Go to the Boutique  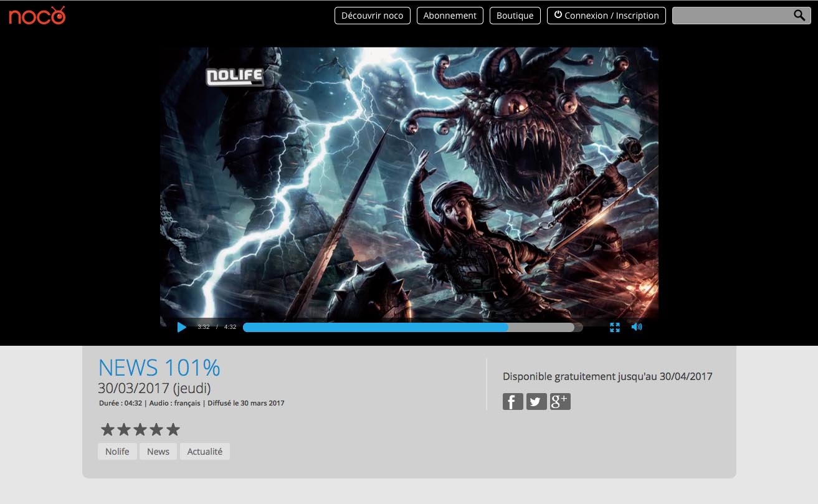click(515, 16)
